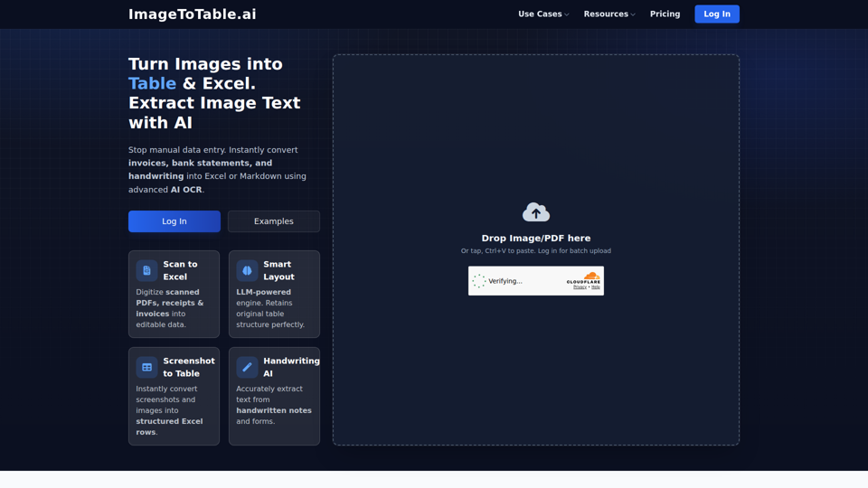The width and height of the screenshot is (868, 488).
Task: Click the 'Screenshot to Table' card title
Action: [189, 367]
